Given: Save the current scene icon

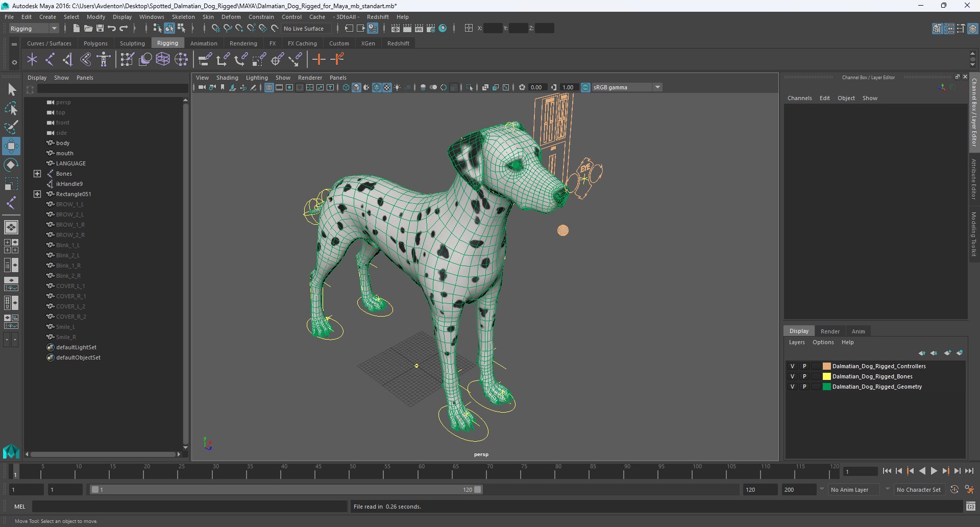Looking at the screenshot, I should pyautogui.click(x=100, y=29).
